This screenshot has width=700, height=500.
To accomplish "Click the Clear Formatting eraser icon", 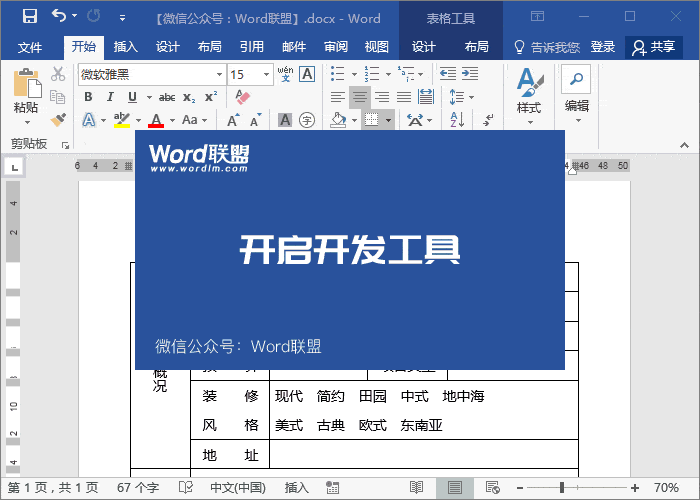I will click(x=242, y=97).
